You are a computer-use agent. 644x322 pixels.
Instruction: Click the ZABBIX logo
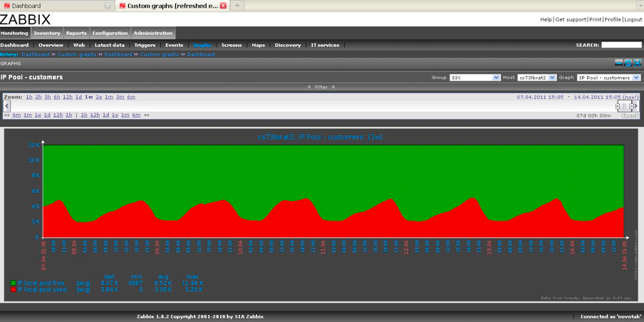click(x=25, y=19)
